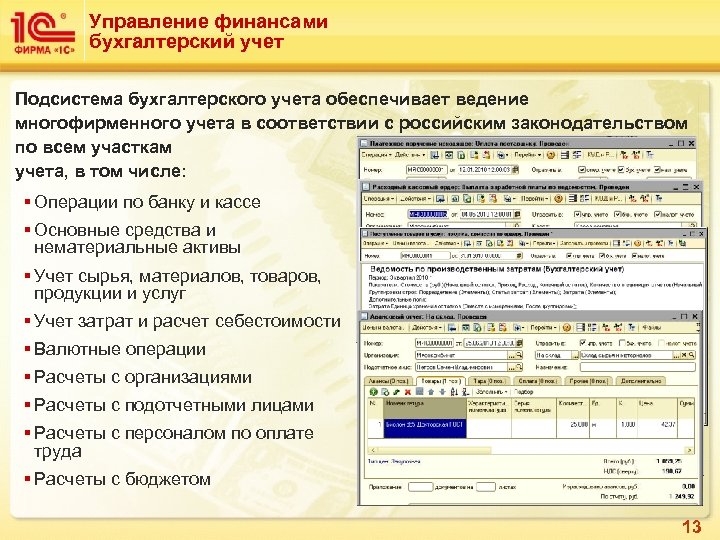Toggle налог. учете checkbox in Расходный кассовый ордер

pyautogui.click(x=657, y=214)
